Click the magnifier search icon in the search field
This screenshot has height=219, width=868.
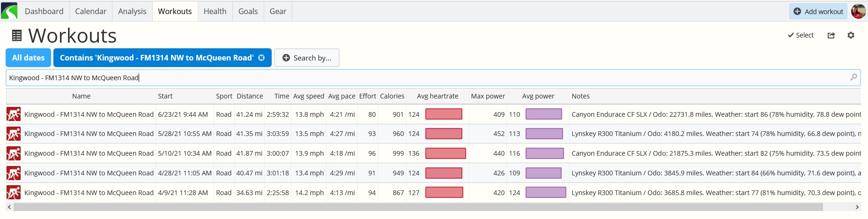click(x=853, y=77)
